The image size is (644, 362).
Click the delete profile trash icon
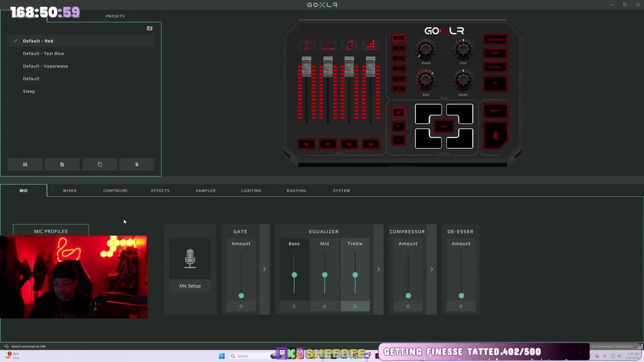(137, 164)
